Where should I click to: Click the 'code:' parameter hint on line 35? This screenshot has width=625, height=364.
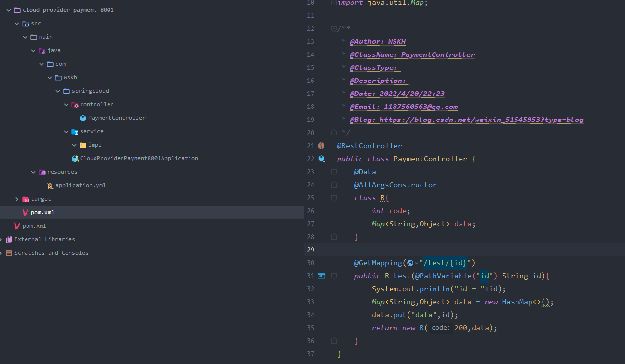click(x=441, y=328)
